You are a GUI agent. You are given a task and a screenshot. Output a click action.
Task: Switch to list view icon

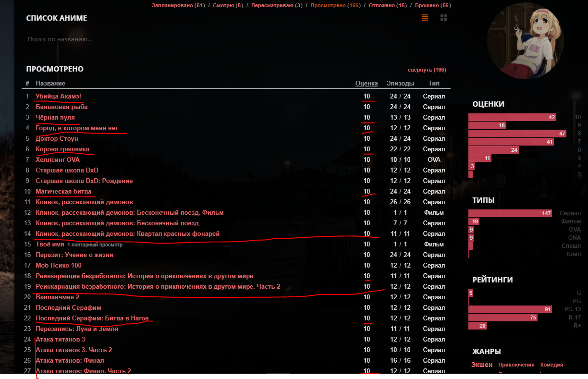point(425,18)
